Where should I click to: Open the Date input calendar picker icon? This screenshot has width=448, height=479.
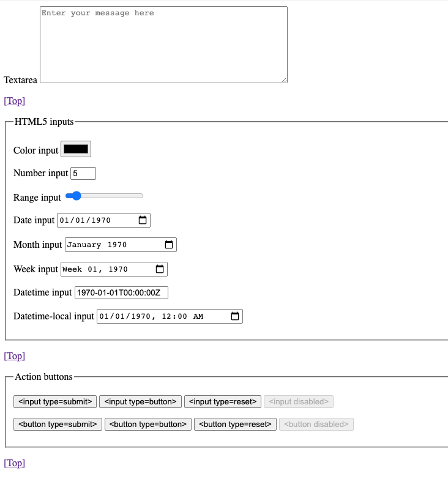click(x=143, y=220)
